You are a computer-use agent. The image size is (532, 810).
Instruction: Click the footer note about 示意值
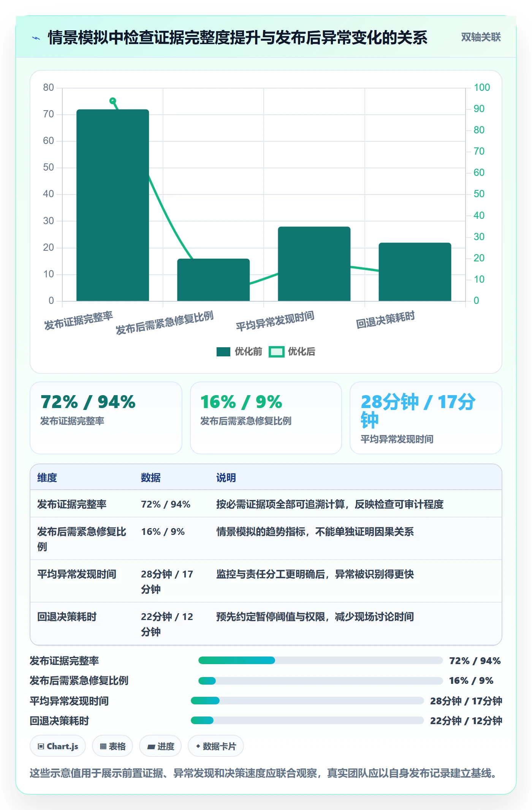coord(264,773)
